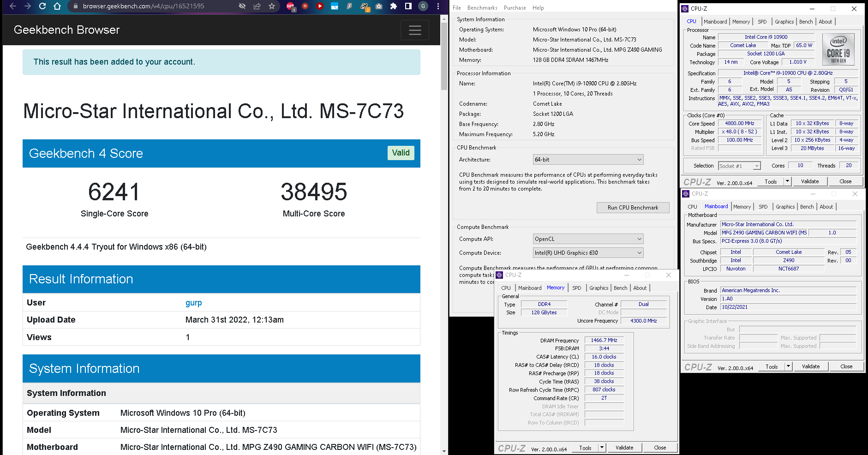The image size is (868, 455).
Task: Click the red circular extension beside ABP
Action: tap(305, 6)
